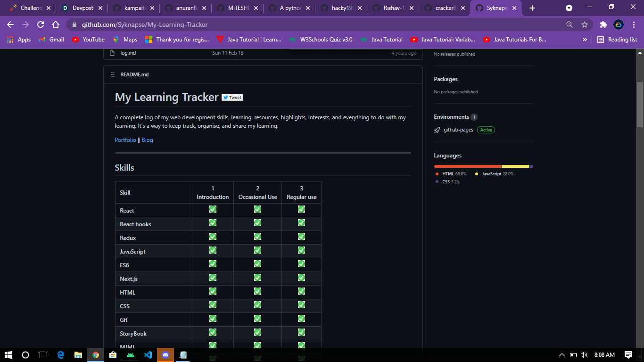The image size is (644, 362).
Task: Open the YouTube bookmark
Action: pyautogui.click(x=88, y=40)
